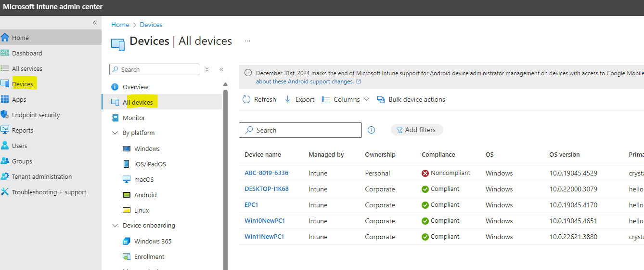The height and width of the screenshot is (270, 644).
Task: Open the Win11NewPC1 device link
Action: click(264, 237)
